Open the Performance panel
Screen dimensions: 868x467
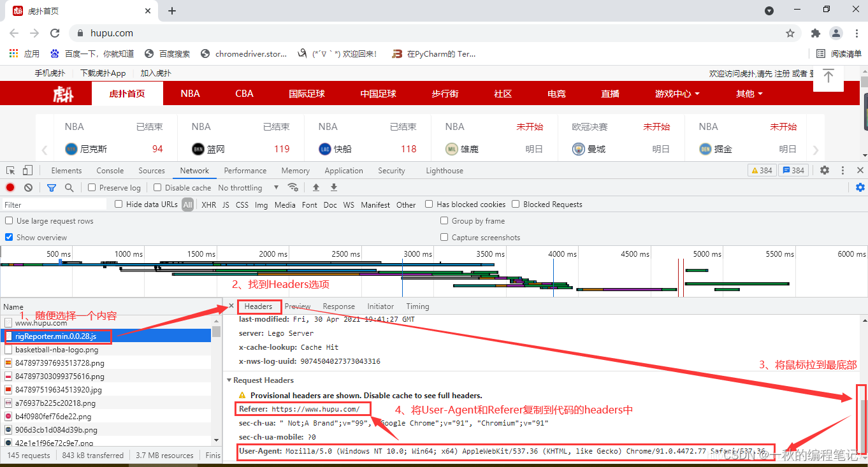245,170
